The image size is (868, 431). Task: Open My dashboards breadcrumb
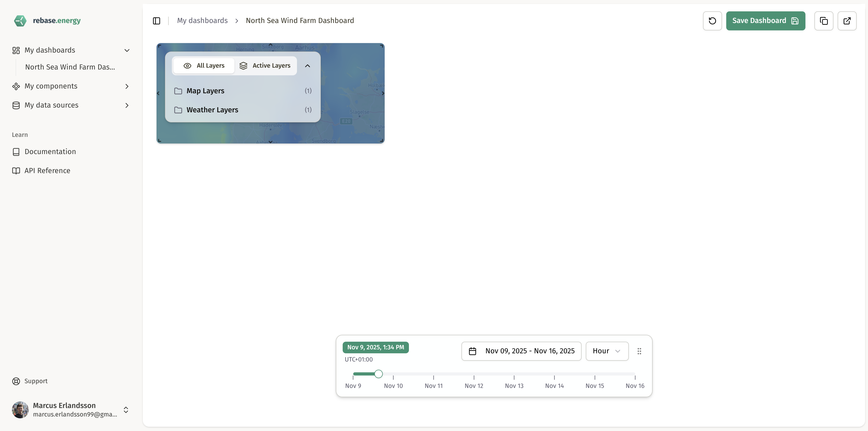[202, 20]
